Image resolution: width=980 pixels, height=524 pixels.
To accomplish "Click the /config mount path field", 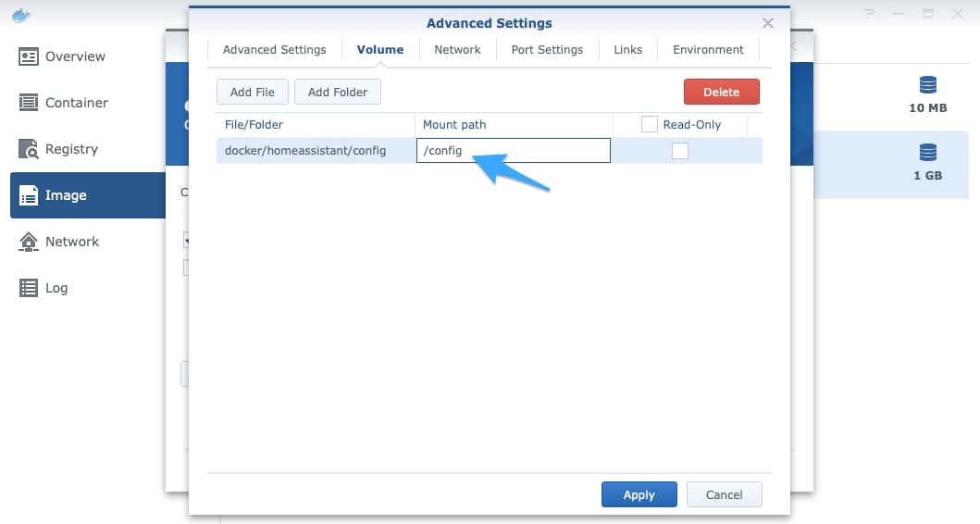I will click(513, 151).
